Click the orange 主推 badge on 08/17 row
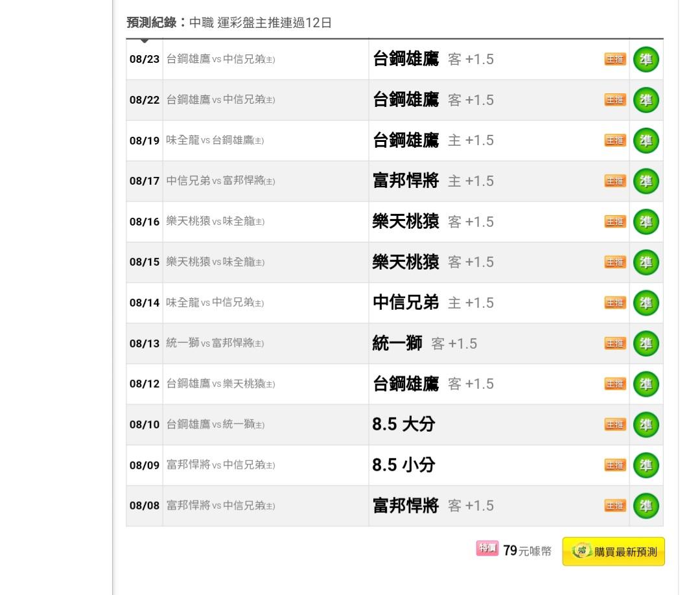700x595 pixels. click(x=615, y=181)
